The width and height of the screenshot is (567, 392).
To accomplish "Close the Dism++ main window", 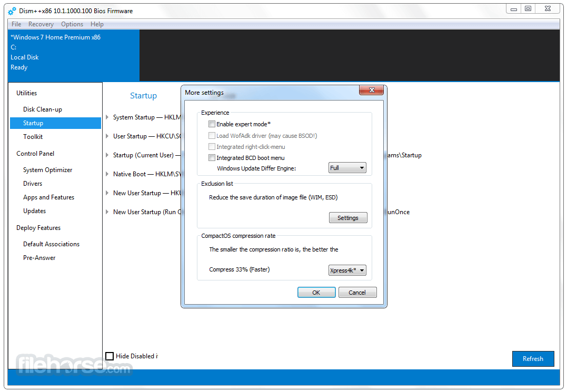I will coord(548,8).
